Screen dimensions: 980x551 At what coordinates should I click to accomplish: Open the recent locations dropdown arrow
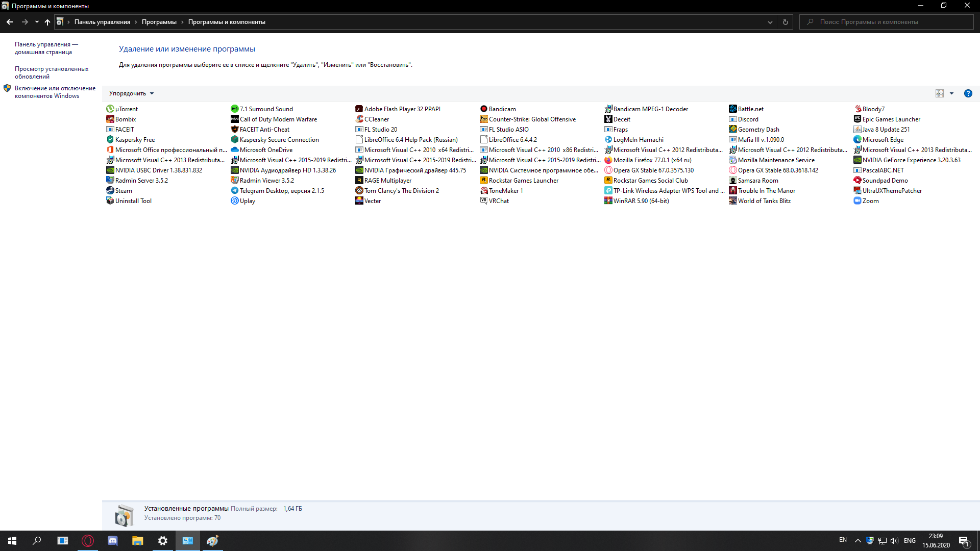pos(37,22)
